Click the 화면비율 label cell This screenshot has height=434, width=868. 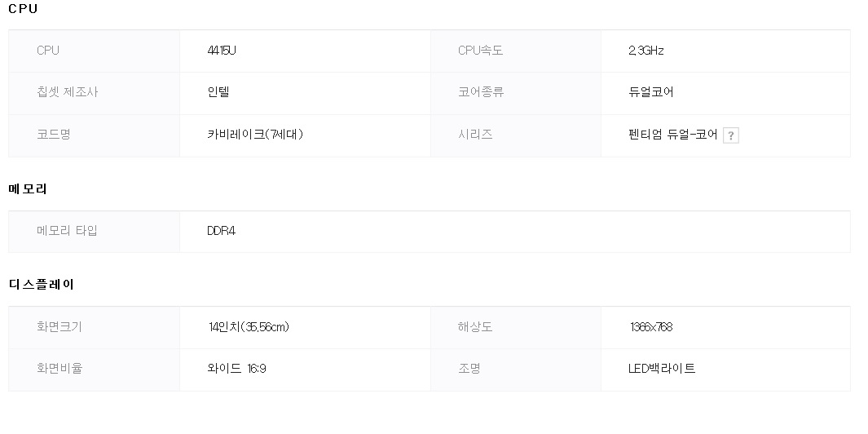point(94,370)
